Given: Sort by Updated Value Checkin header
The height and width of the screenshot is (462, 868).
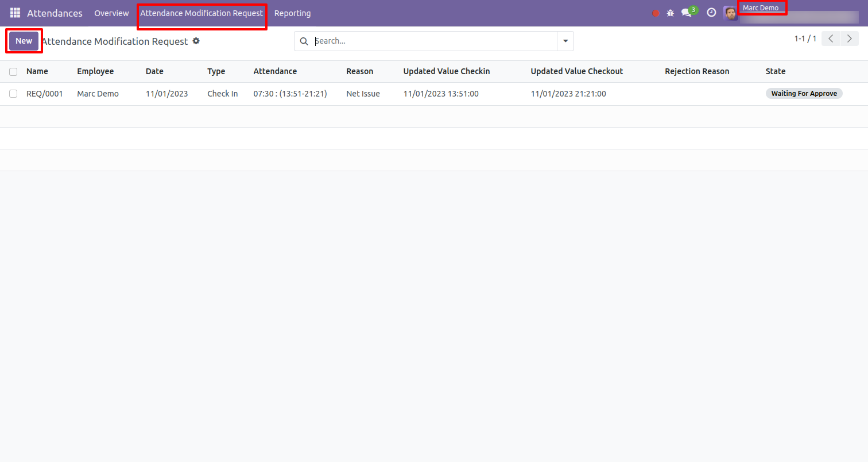Looking at the screenshot, I should (446, 72).
